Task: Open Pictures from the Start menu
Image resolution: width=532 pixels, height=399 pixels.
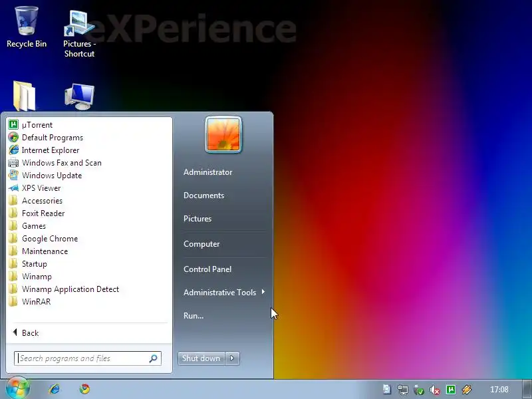Action: click(x=198, y=219)
